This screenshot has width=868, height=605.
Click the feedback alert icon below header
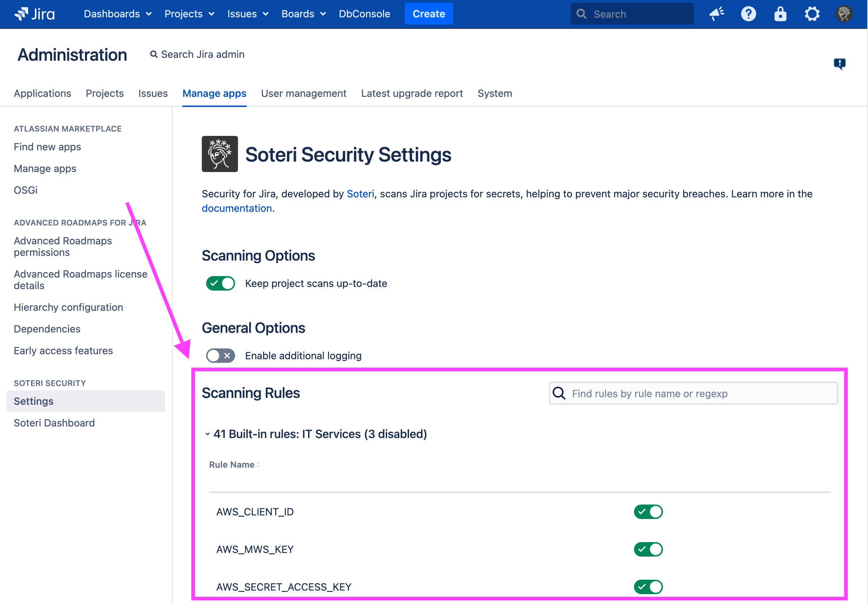839,64
